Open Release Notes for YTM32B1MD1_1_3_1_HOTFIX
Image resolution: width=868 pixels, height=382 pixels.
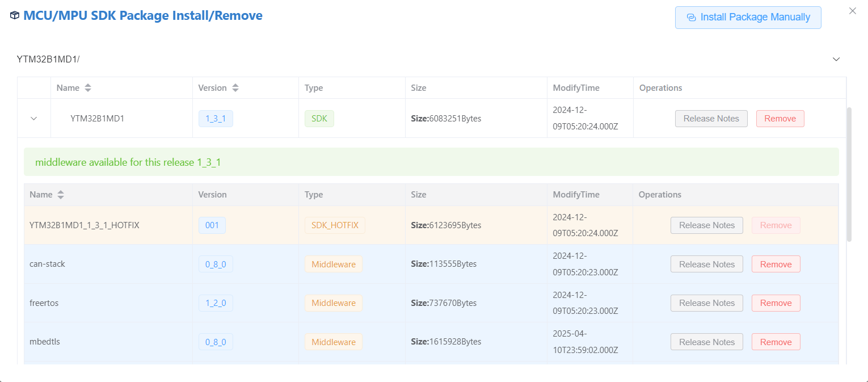706,225
